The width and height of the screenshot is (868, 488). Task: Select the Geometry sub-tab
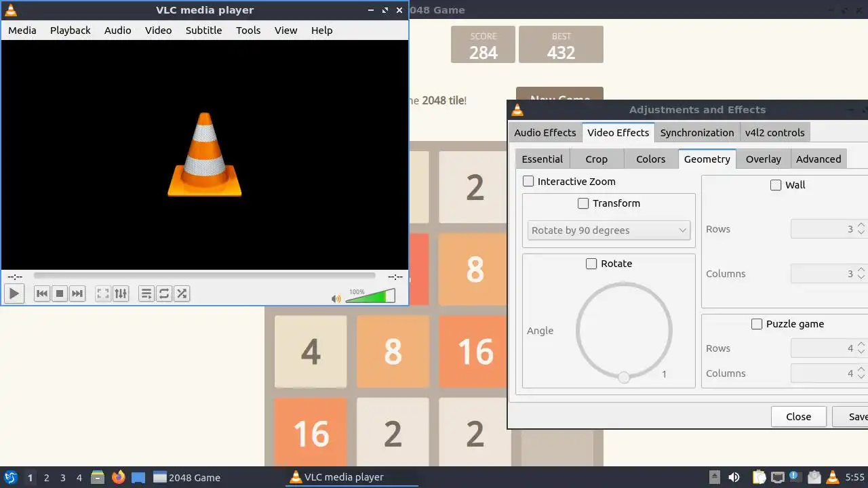coord(707,159)
